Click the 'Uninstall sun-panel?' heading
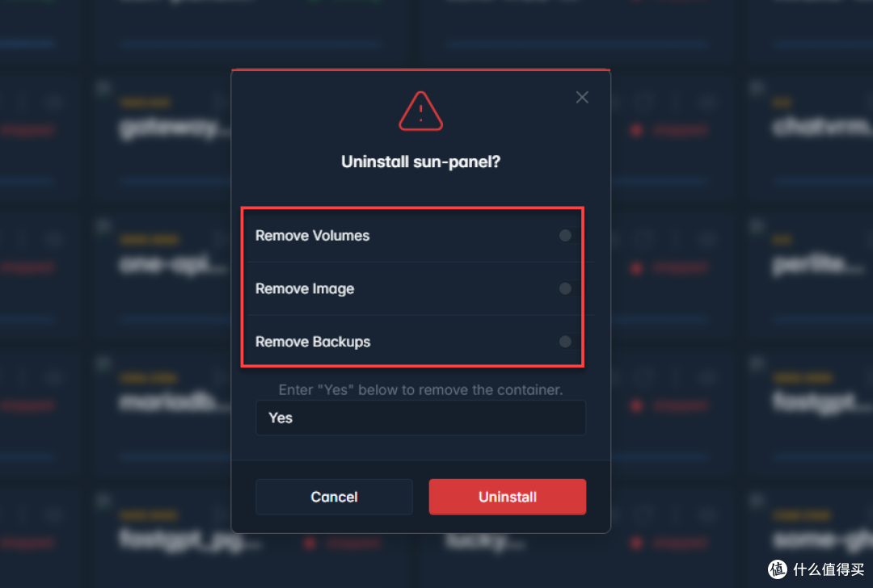 point(421,162)
